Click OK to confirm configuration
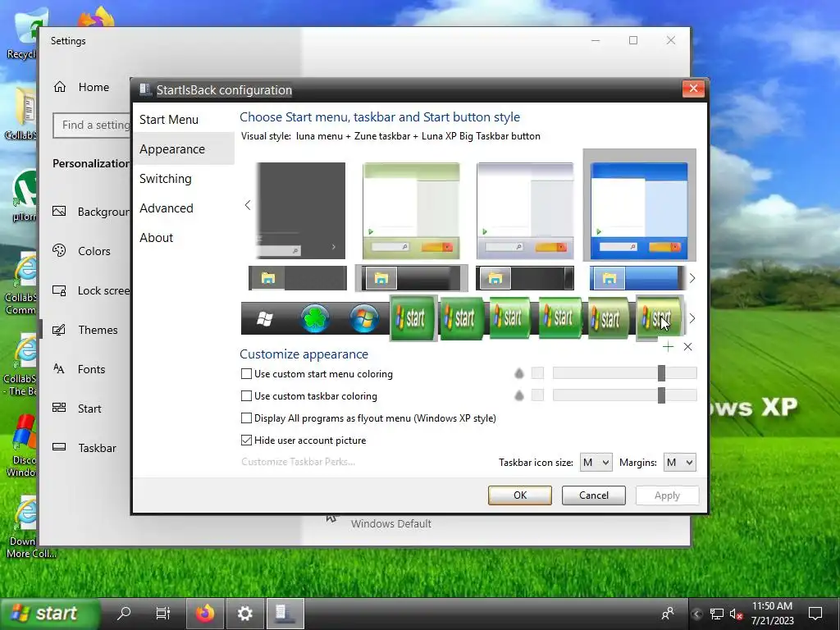 click(x=519, y=495)
